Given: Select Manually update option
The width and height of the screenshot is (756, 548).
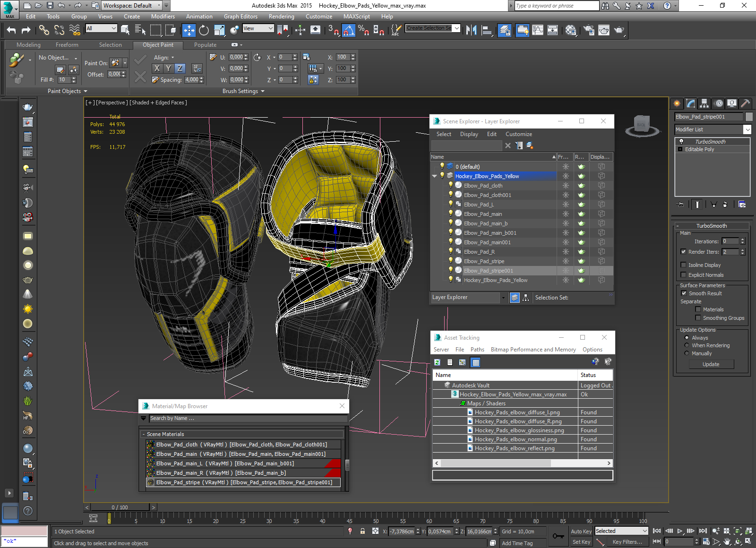Looking at the screenshot, I should (687, 353).
